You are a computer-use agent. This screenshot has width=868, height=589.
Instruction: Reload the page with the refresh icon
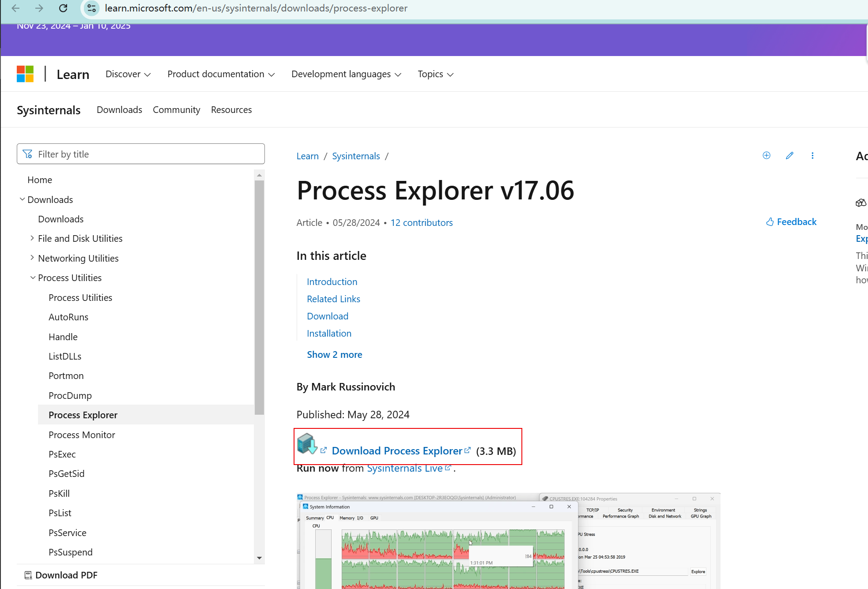[x=63, y=8]
